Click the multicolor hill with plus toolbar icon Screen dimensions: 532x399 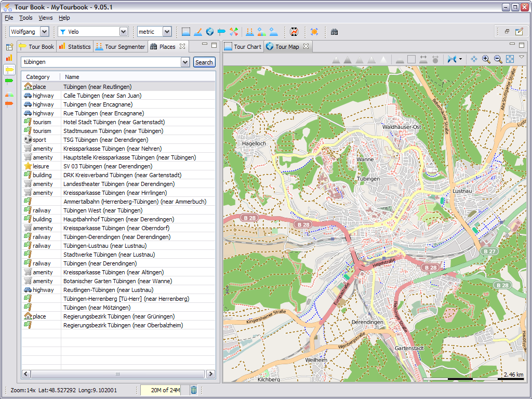click(262, 32)
